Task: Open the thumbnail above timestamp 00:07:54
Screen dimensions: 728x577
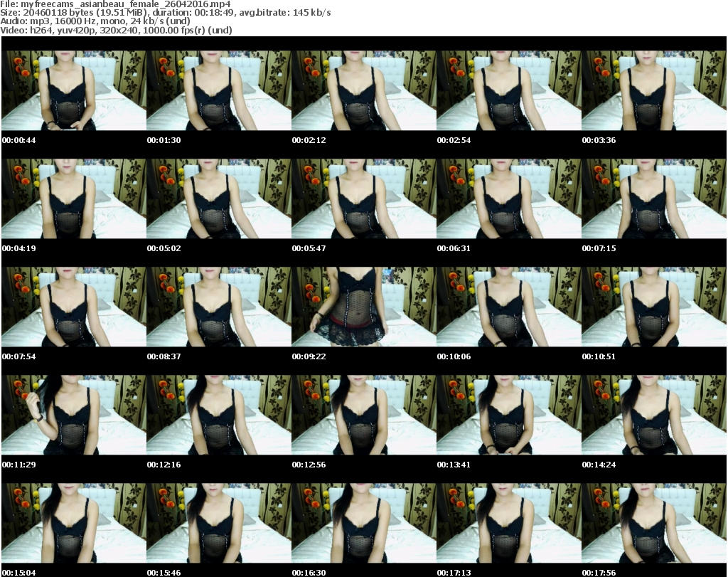Action: pyautogui.click(x=74, y=307)
